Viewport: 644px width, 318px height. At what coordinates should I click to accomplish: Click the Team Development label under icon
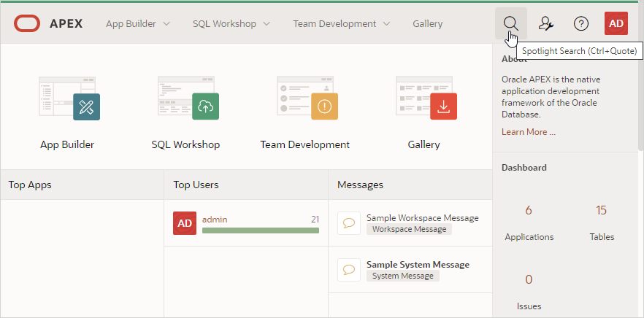click(x=305, y=144)
